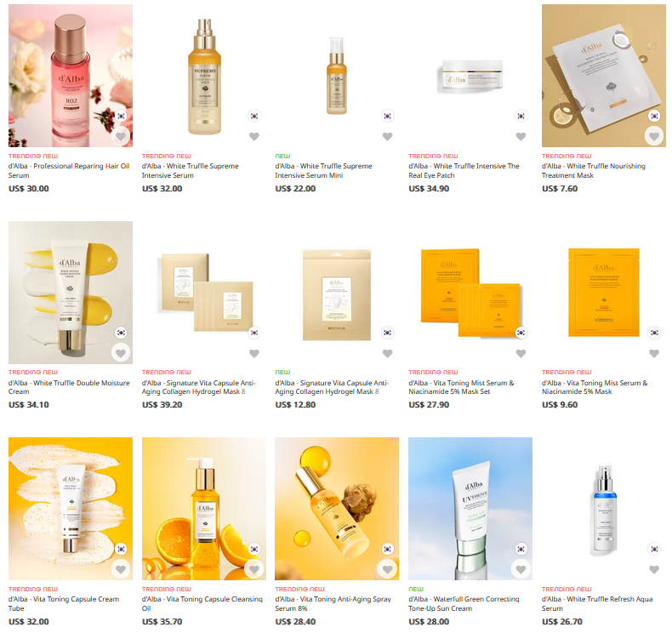
Task: Favorite the White Truffle Refresh Aqua Serum
Action: 654,569
